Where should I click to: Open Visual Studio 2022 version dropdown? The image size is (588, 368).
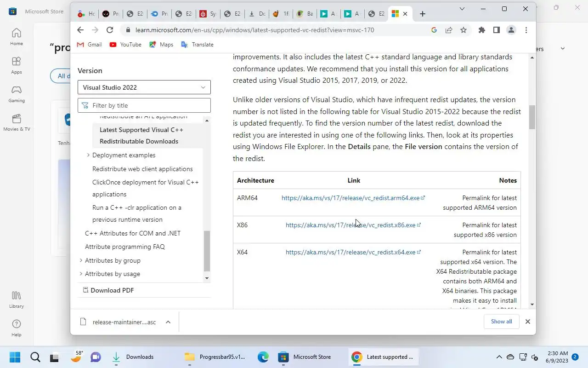pyautogui.click(x=144, y=87)
